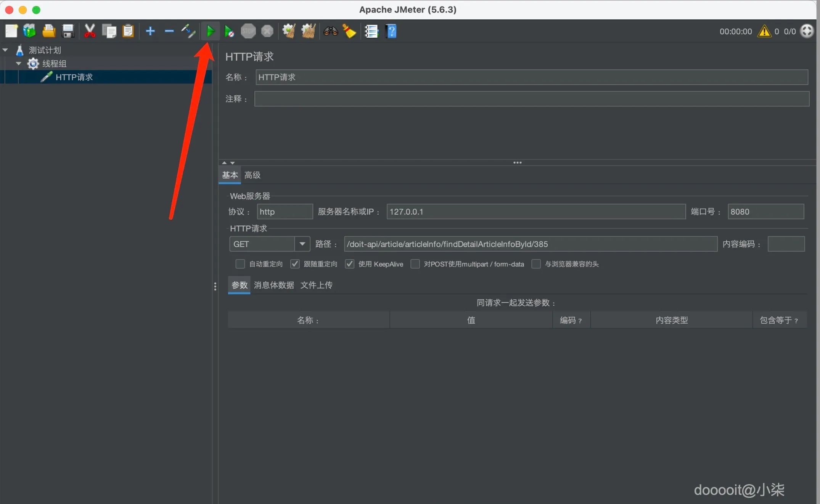The image size is (820, 504).
Task: Open the GET method dropdown
Action: click(x=302, y=244)
